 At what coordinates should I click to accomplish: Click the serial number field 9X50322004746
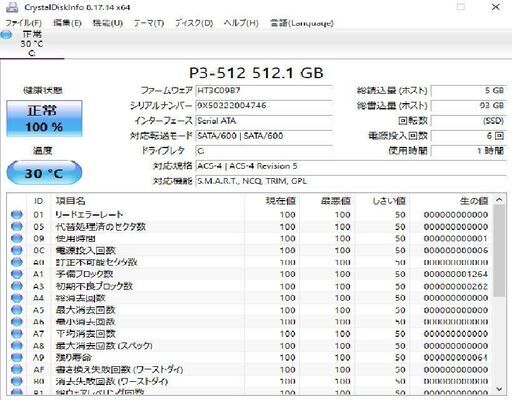click(264, 106)
